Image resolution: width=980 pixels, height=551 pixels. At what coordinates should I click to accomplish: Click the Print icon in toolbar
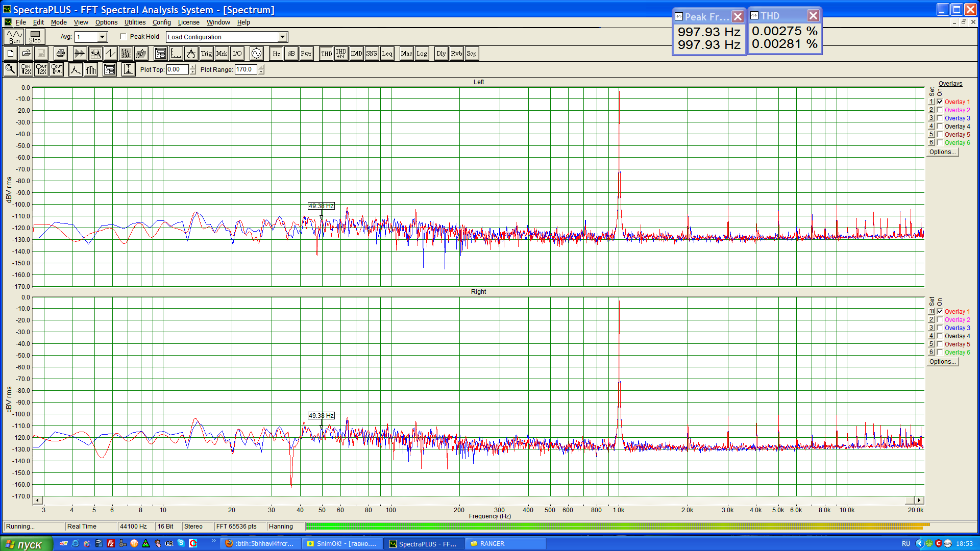click(61, 54)
